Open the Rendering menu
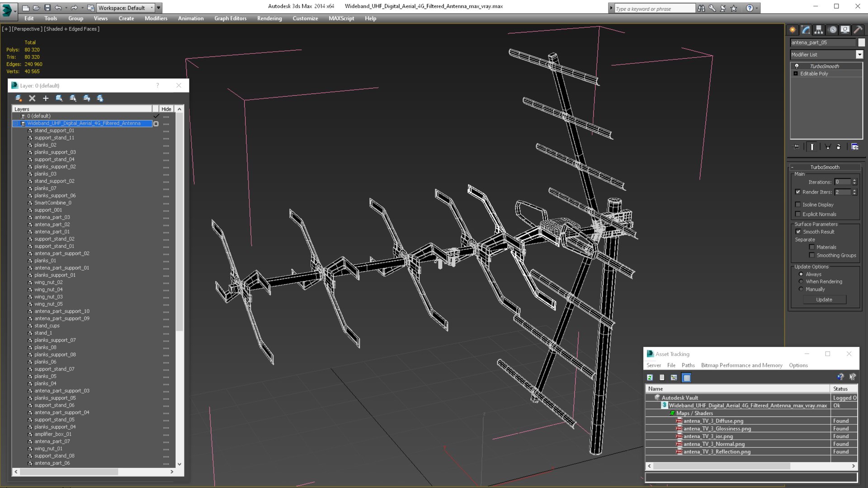Screen dimensions: 868x488 (x=269, y=19)
